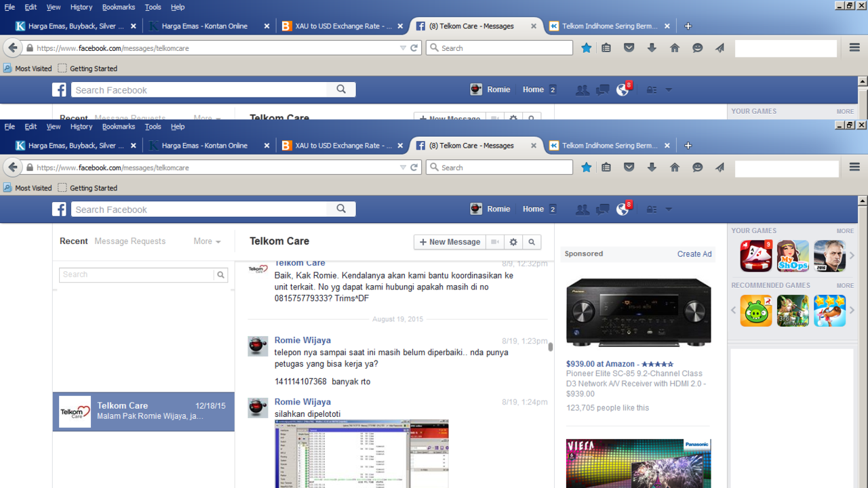The width and height of the screenshot is (868, 488).
Task: Open red poker game with 9 badge
Action: click(x=756, y=256)
